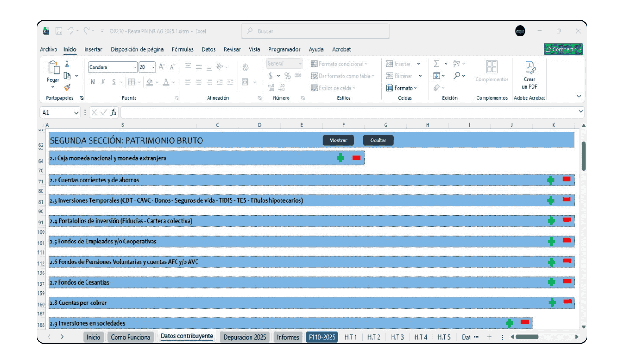The width and height of the screenshot is (624, 364).
Task: Click the Buscar search box
Action: pyautogui.click(x=315, y=31)
